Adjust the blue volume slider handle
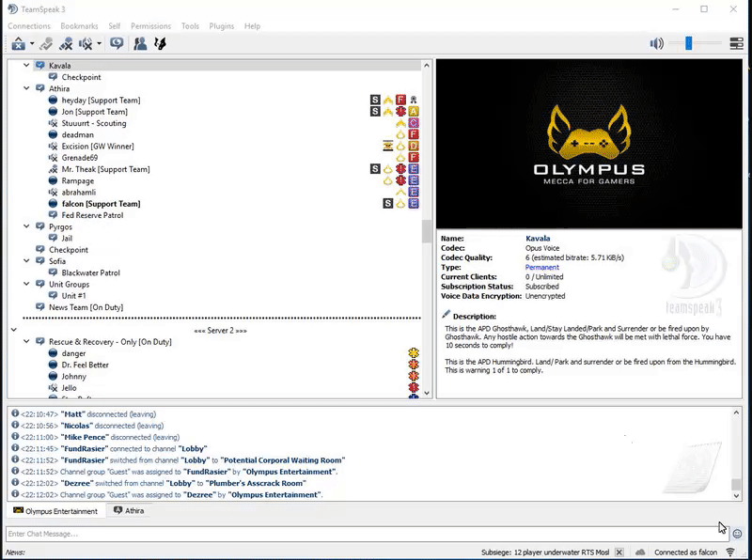Viewport: 752px width, 560px height. (x=689, y=43)
